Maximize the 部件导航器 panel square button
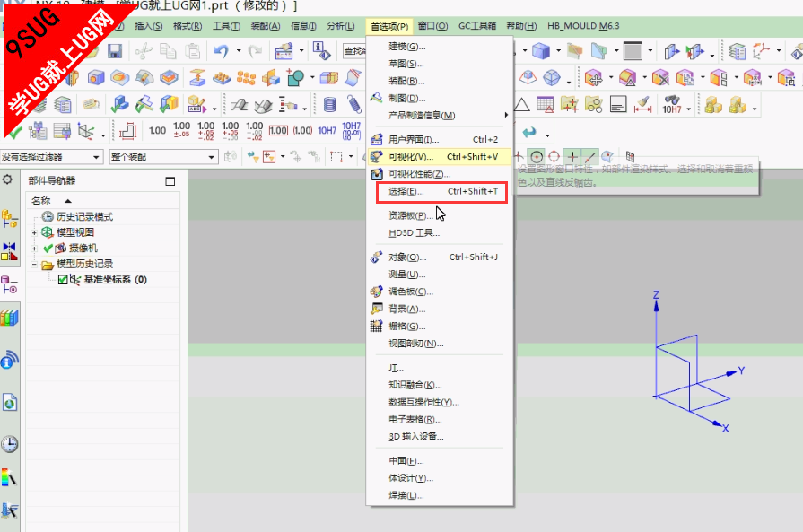Screen dimensions: 803x532 [x=170, y=181]
